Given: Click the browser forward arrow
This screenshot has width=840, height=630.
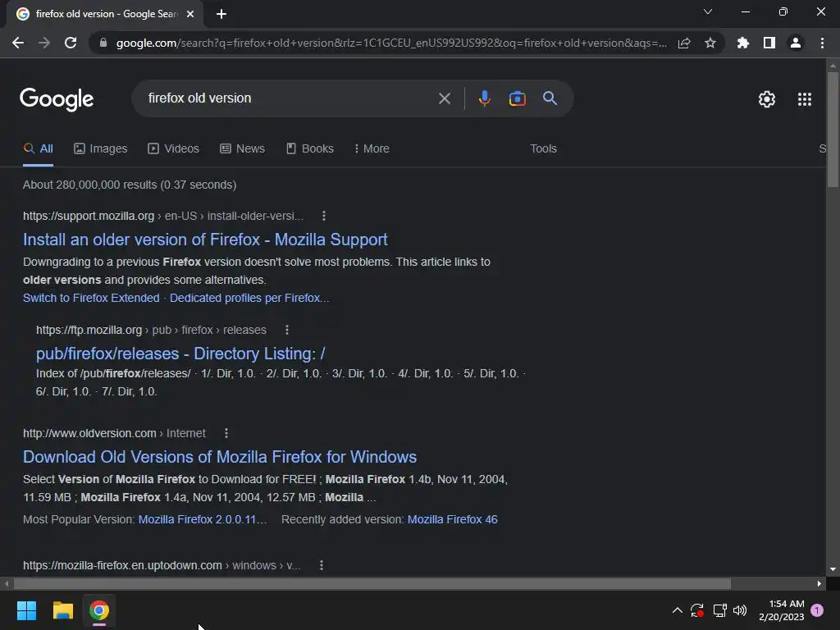Looking at the screenshot, I should coord(44,43).
